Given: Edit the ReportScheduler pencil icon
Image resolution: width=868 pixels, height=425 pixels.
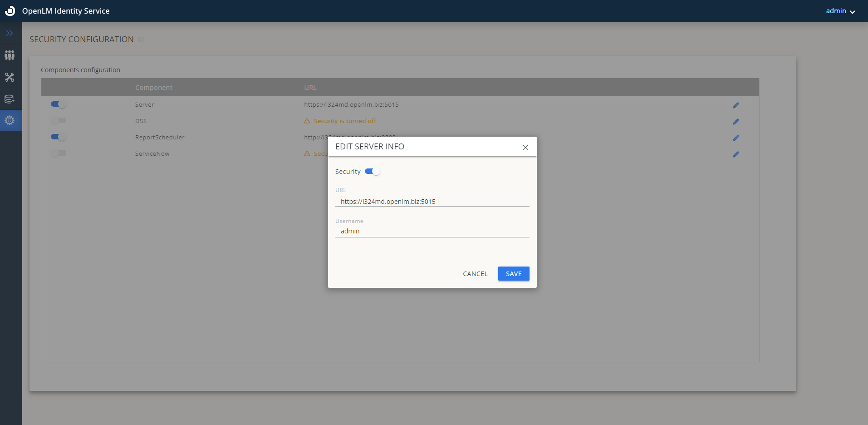Looking at the screenshot, I should (x=736, y=138).
